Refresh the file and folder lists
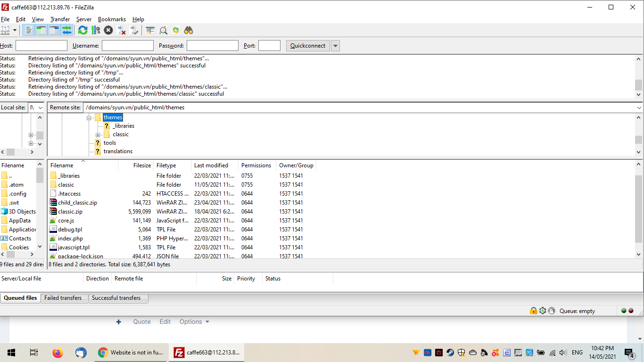The height and width of the screenshot is (362, 644). [83, 30]
